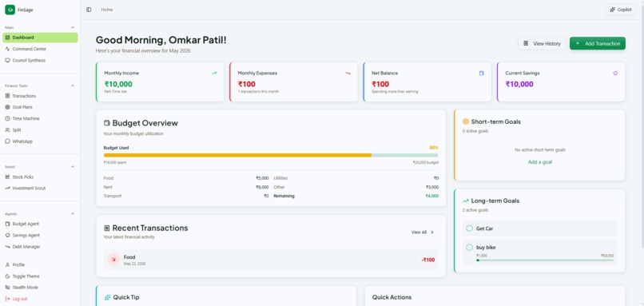This screenshot has height=306, width=644.
Task: Click the Investment Scout trend icon
Action: [x=7, y=188]
